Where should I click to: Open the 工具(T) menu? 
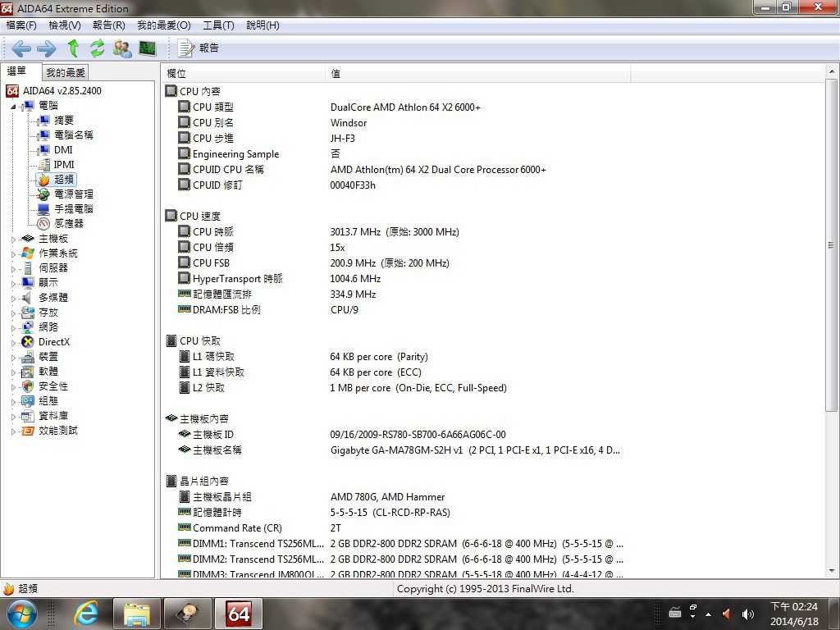point(218,25)
